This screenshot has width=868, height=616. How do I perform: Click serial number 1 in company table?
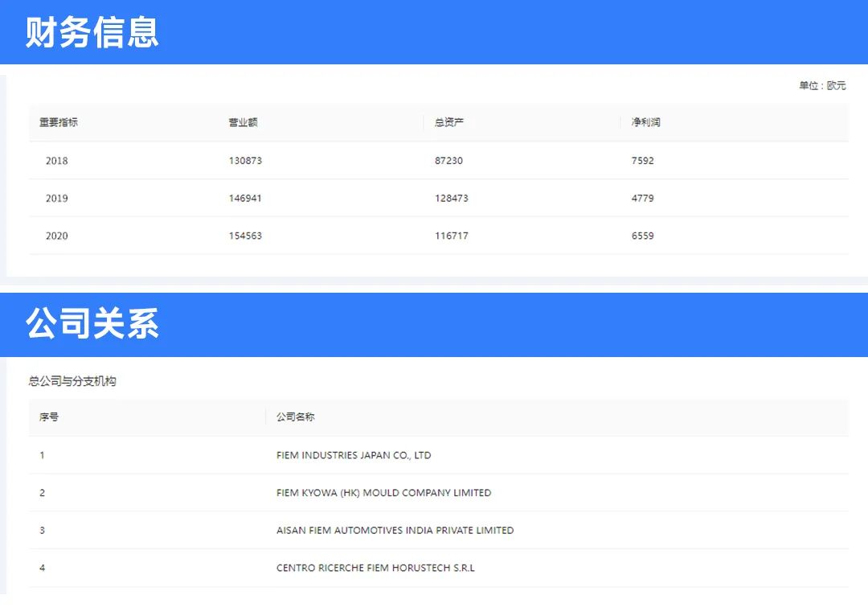[x=42, y=455]
